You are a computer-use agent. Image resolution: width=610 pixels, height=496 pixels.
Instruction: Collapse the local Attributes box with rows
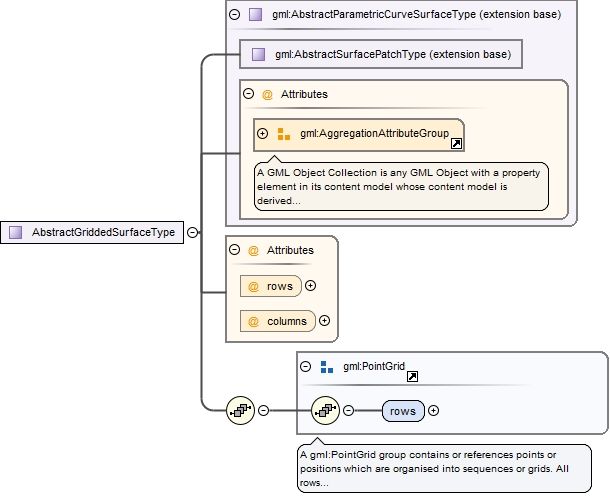point(234,250)
